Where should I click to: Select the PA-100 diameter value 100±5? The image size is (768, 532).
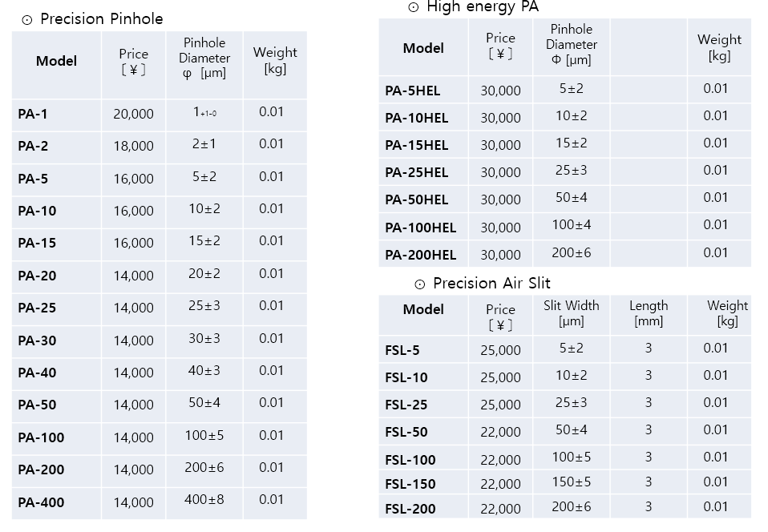click(204, 435)
